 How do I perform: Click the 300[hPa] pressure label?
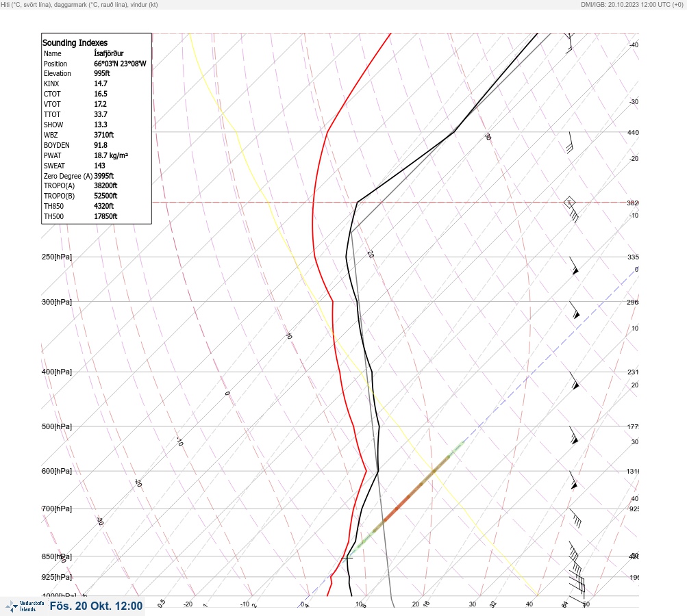[57, 302]
